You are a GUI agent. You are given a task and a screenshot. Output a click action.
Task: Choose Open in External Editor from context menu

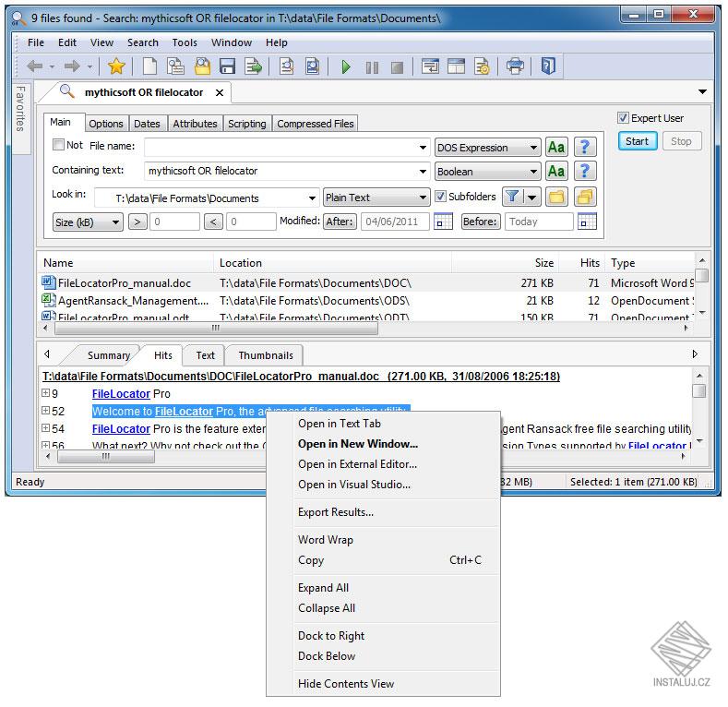coord(357,464)
